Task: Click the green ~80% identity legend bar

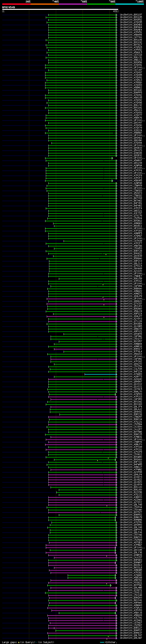Action: [x=101, y=4]
